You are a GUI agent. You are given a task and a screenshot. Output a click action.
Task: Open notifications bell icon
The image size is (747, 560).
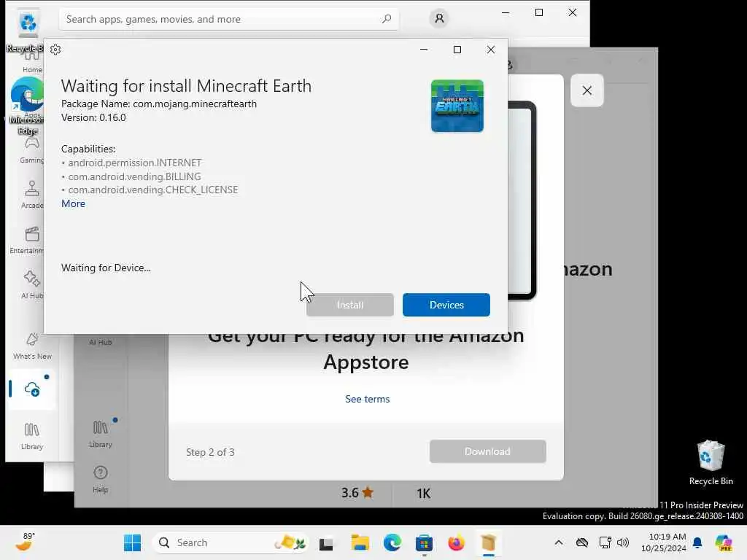[x=697, y=542]
